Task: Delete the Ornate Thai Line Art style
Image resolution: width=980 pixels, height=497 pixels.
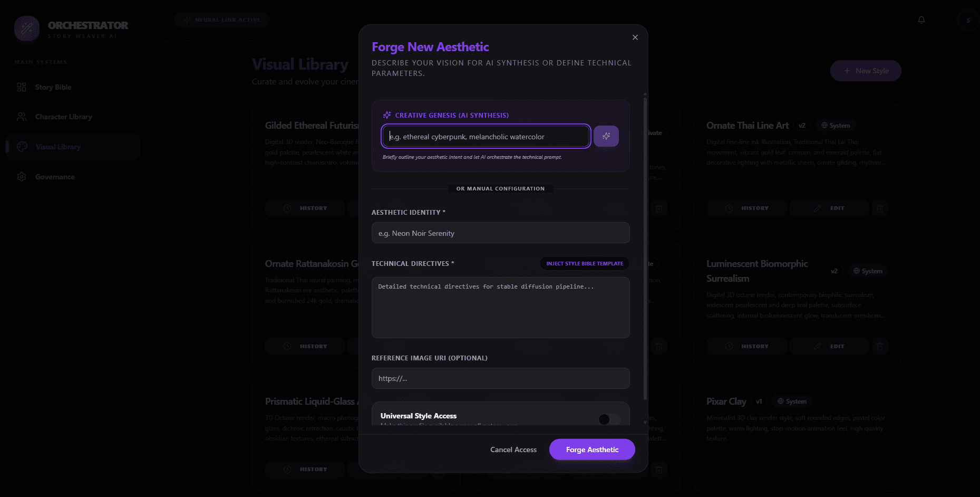Action: 879,208
